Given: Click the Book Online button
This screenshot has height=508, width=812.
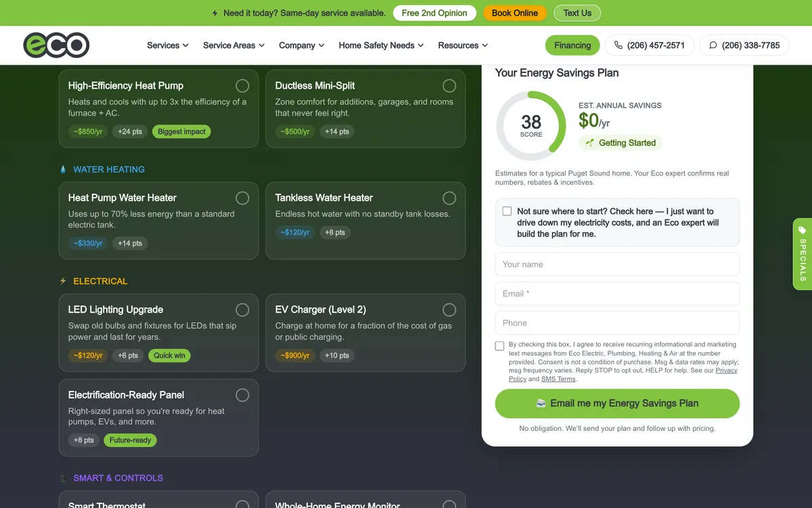Looking at the screenshot, I should coord(515,13).
